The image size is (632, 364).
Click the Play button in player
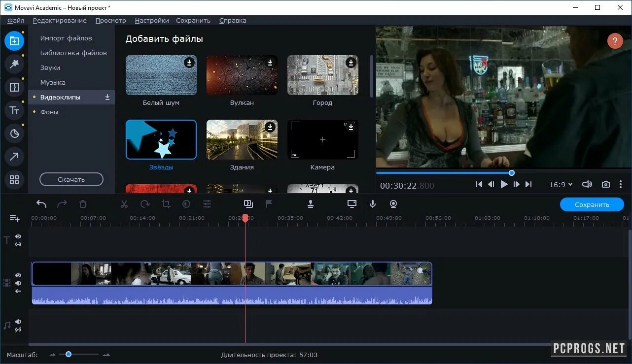(504, 184)
